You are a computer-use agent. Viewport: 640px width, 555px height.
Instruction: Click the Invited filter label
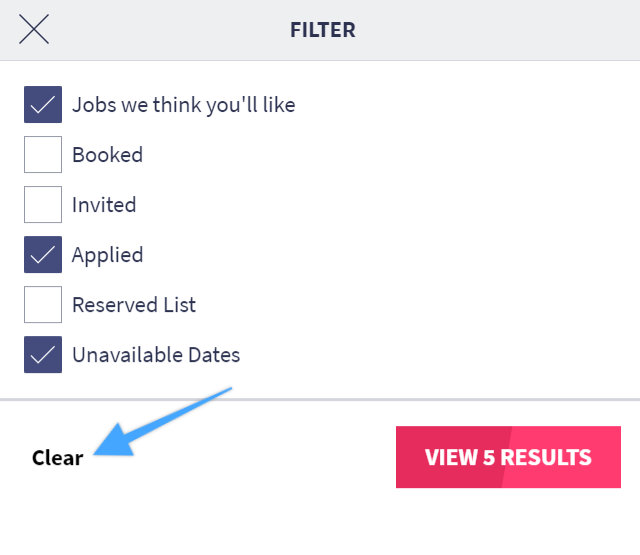[x=104, y=205]
